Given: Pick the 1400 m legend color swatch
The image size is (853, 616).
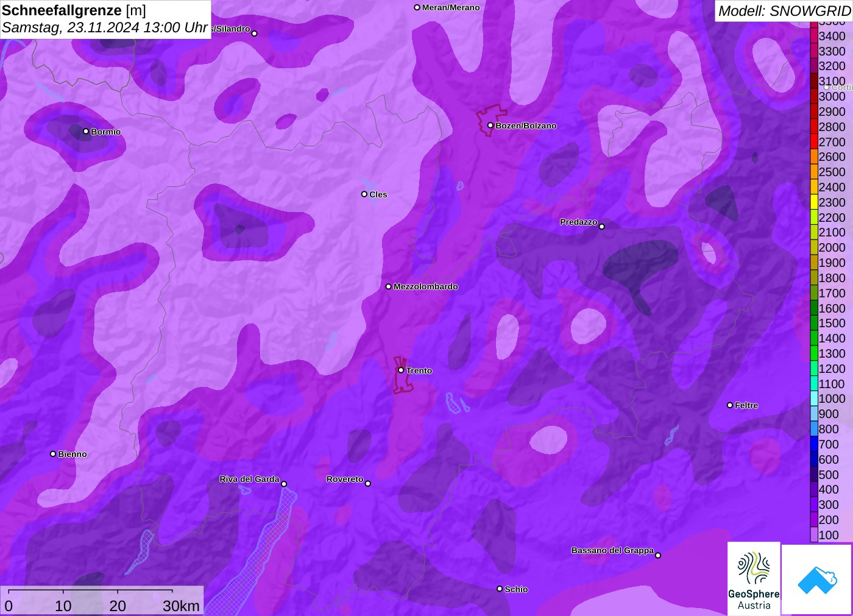Looking at the screenshot, I should [x=814, y=338].
